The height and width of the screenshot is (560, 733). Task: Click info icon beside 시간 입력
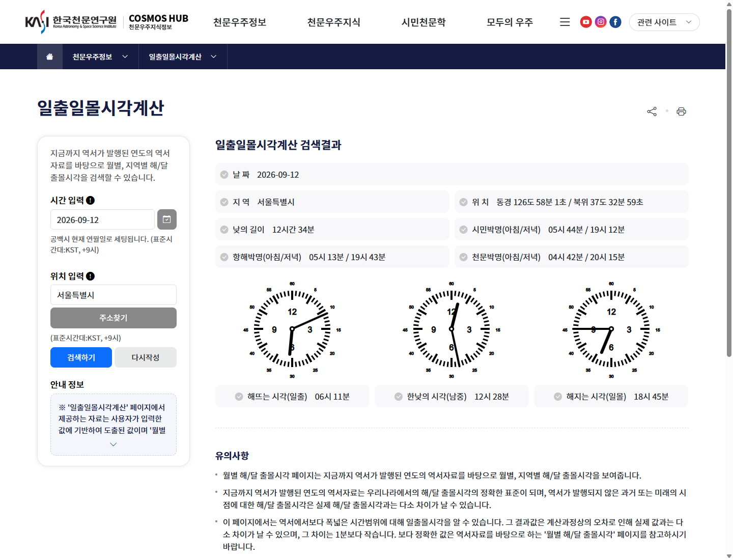click(x=91, y=201)
